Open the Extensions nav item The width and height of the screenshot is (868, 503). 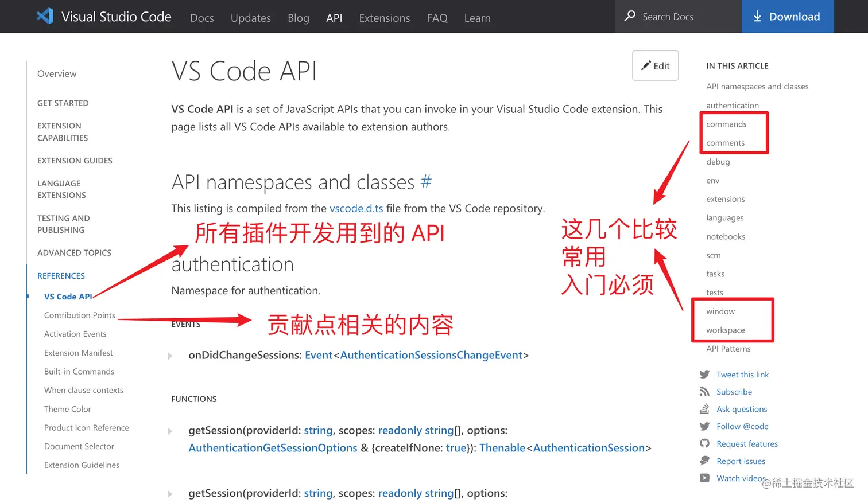tap(385, 18)
